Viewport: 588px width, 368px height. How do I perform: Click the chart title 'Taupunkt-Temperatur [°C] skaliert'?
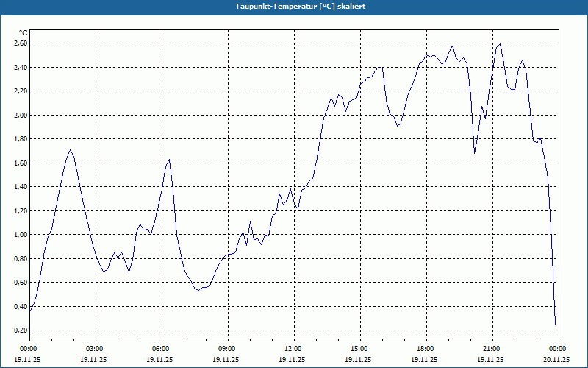(x=301, y=7)
